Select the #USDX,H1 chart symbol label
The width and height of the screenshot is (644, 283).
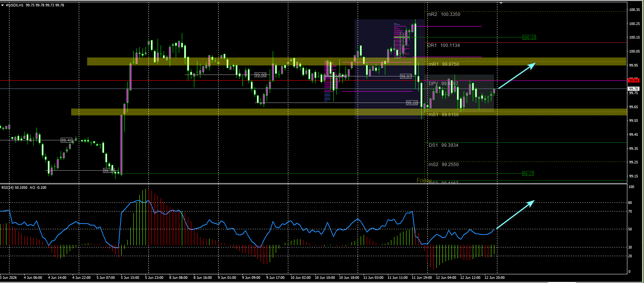coord(15,5)
